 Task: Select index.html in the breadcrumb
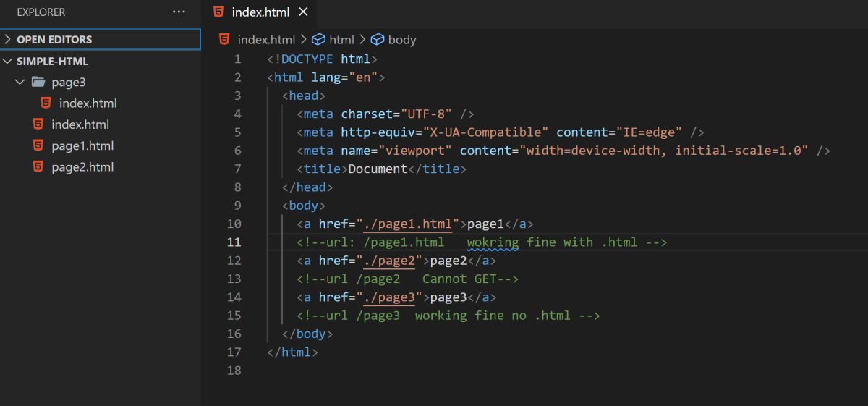pos(266,40)
